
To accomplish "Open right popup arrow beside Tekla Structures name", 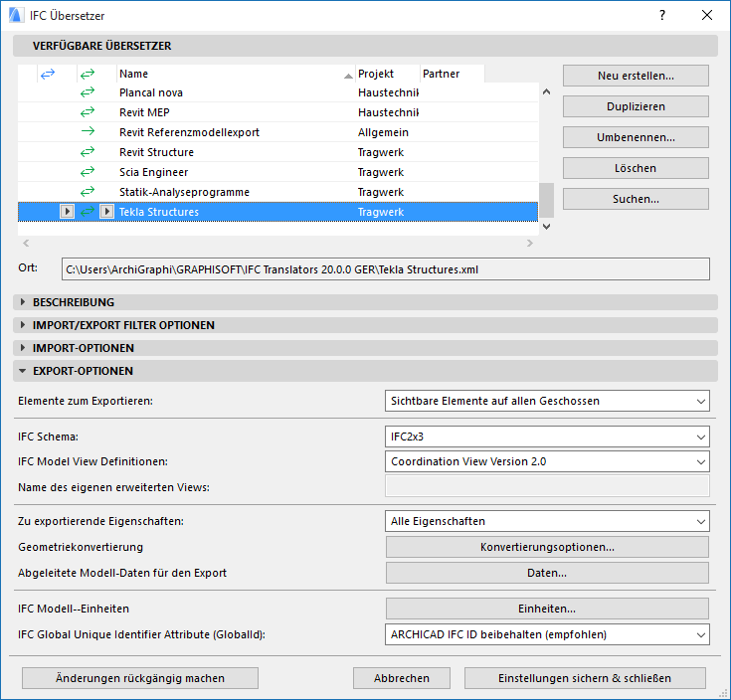I will [x=106, y=212].
